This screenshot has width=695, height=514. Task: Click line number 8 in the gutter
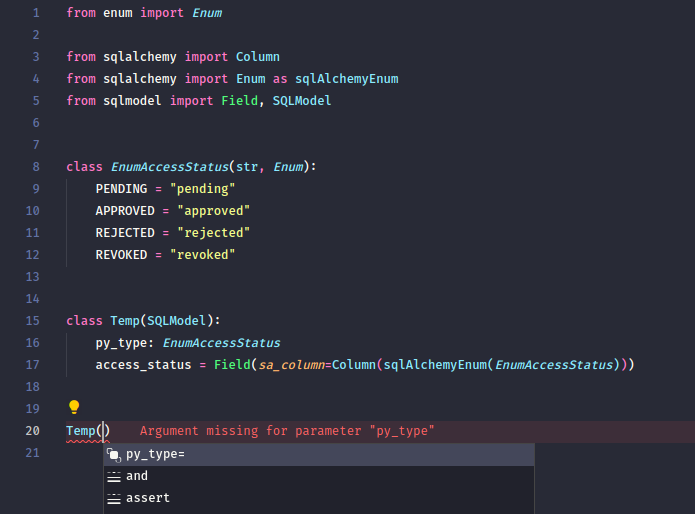[36, 167]
